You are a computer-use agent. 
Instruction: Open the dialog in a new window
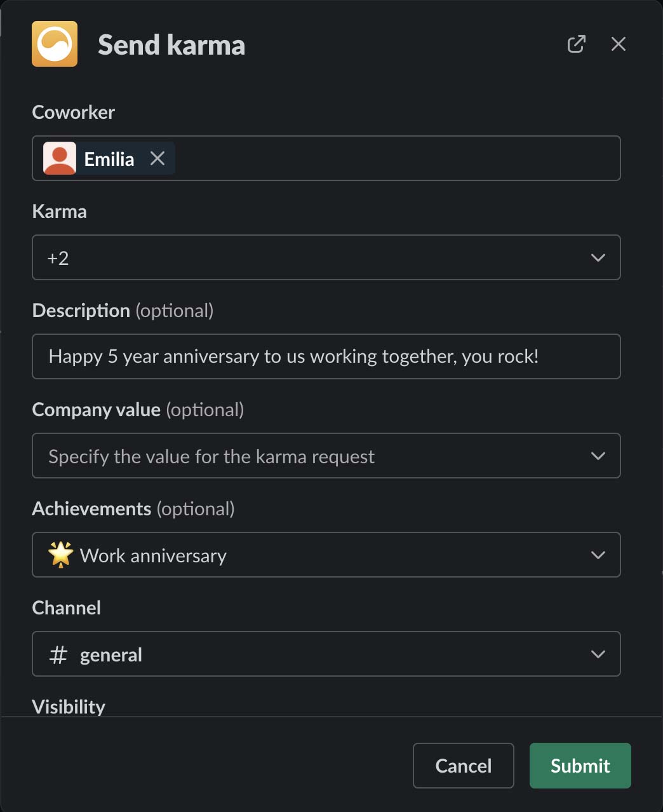point(576,44)
